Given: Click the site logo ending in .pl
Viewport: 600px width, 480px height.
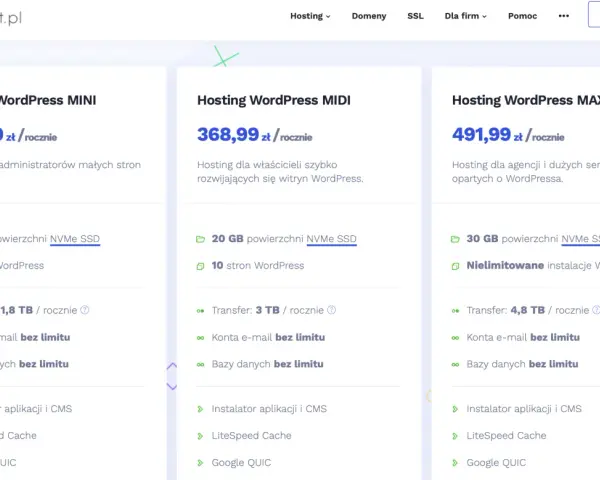Looking at the screenshot, I should coord(11,18).
